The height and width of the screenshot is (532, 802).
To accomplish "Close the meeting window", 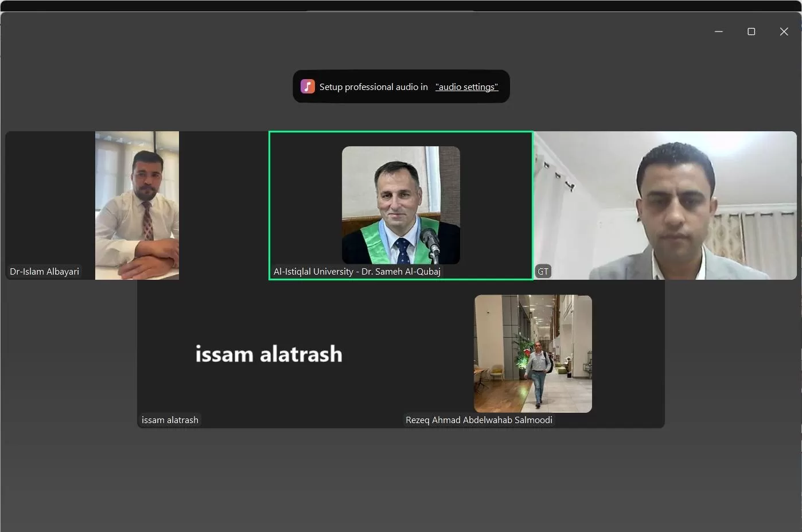I will (784, 32).
